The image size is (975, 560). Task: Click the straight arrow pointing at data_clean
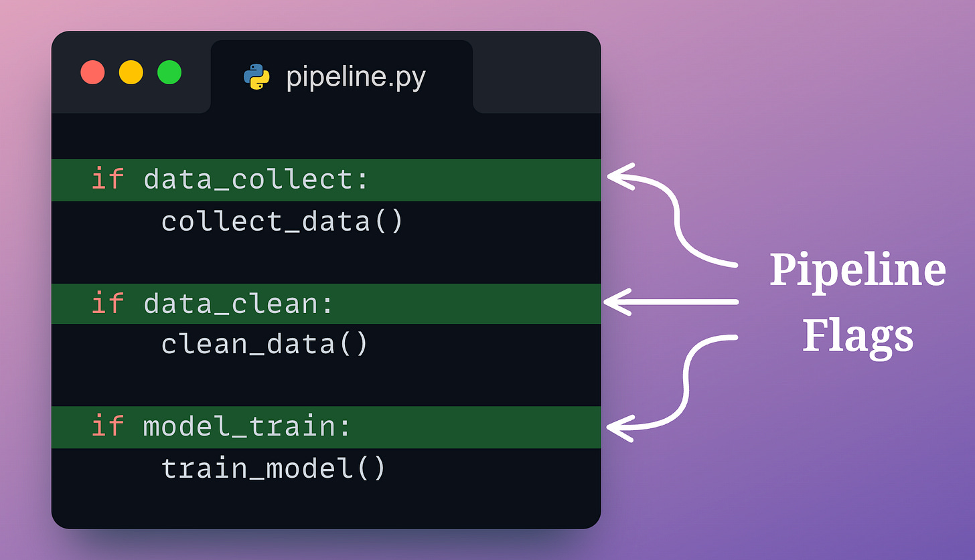point(670,302)
